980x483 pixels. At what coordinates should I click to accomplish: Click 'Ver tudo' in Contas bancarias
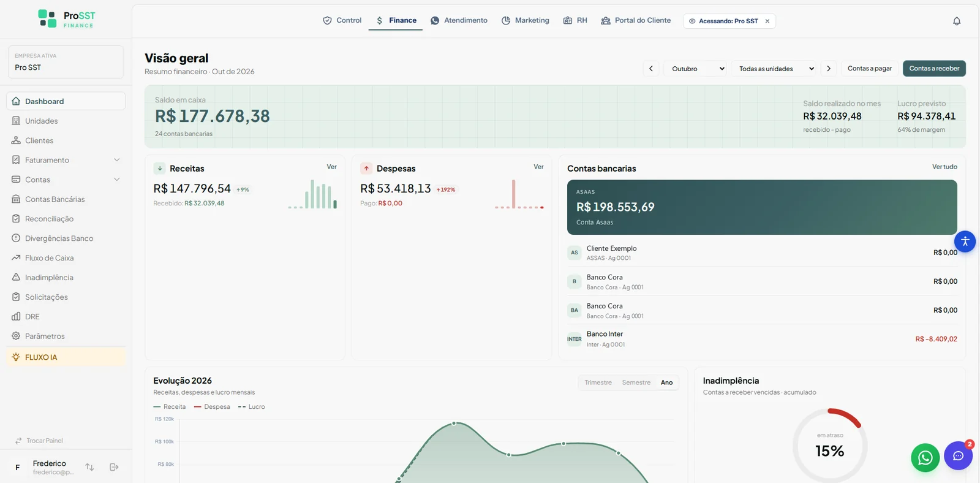pos(944,167)
